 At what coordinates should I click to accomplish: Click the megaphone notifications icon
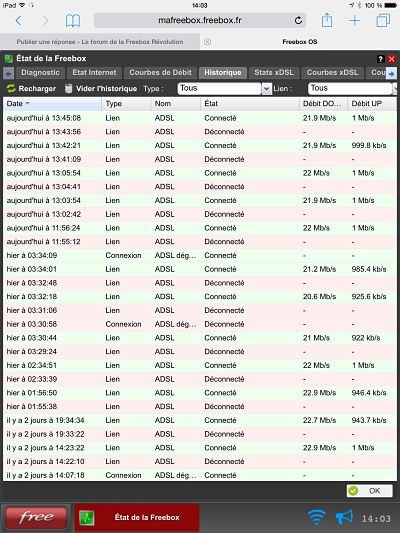tap(344, 517)
